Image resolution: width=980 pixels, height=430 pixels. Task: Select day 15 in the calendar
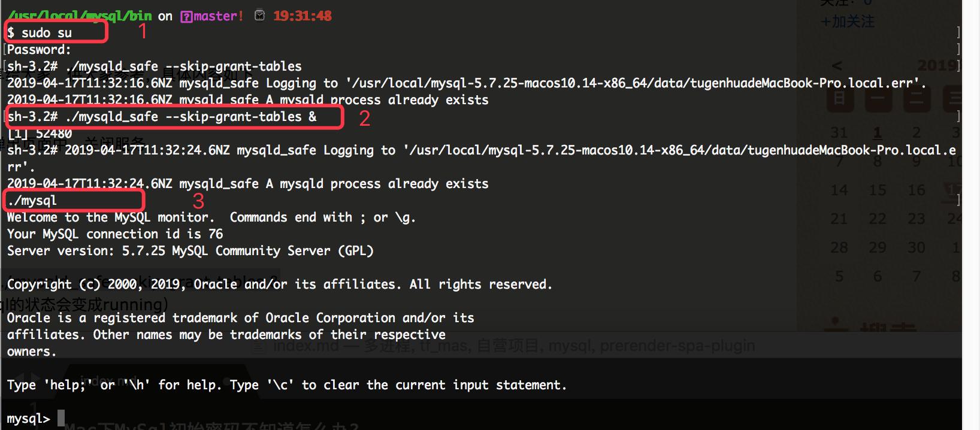(x=878, y=190)
